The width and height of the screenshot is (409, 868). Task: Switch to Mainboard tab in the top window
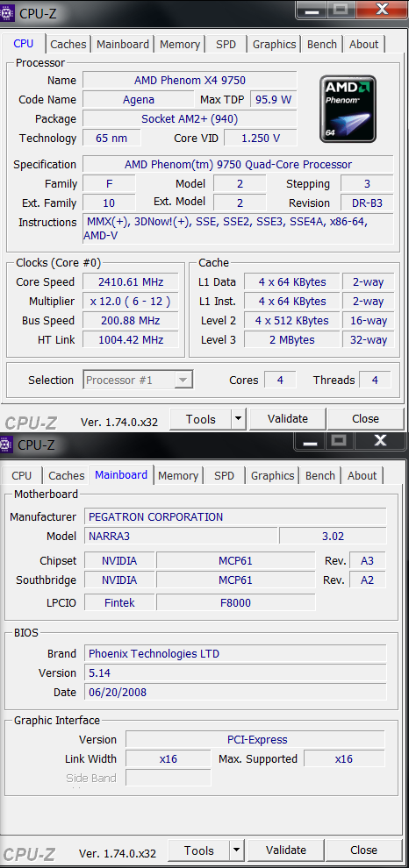(123, 45)
